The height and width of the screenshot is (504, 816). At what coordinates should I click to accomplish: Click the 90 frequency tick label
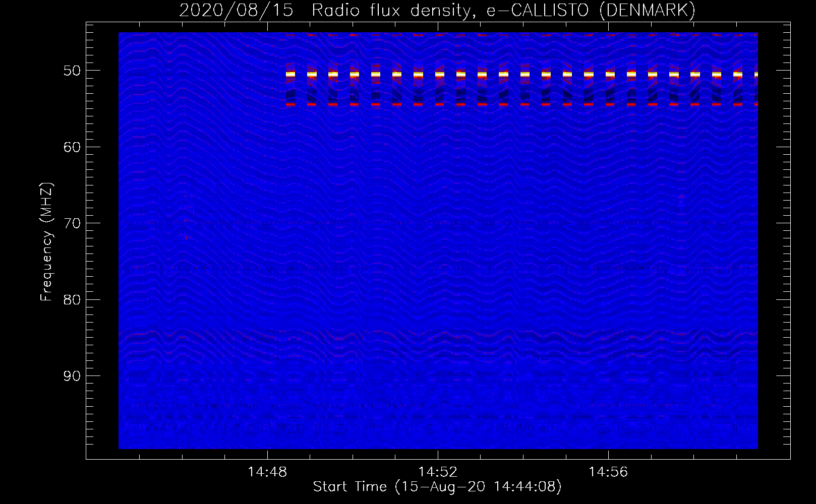coord(72,376)
